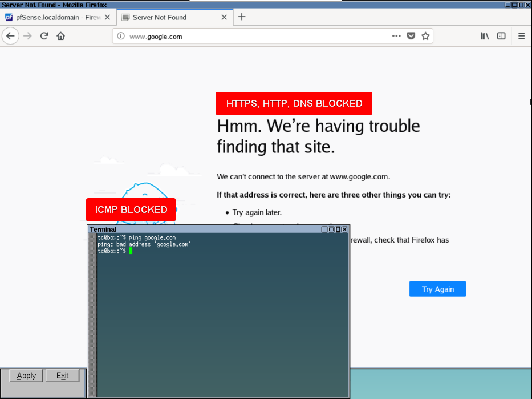Click the Exit button

[62, 376]
